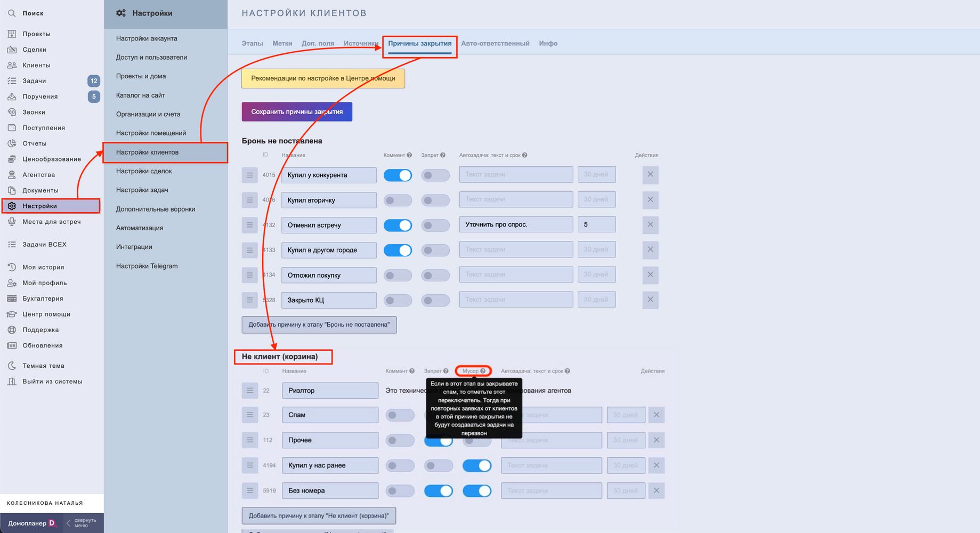Open Мой профиль in the left sidebar
Image resolution: width=980 pixels, height=533 pixels.
coord(44,283)
